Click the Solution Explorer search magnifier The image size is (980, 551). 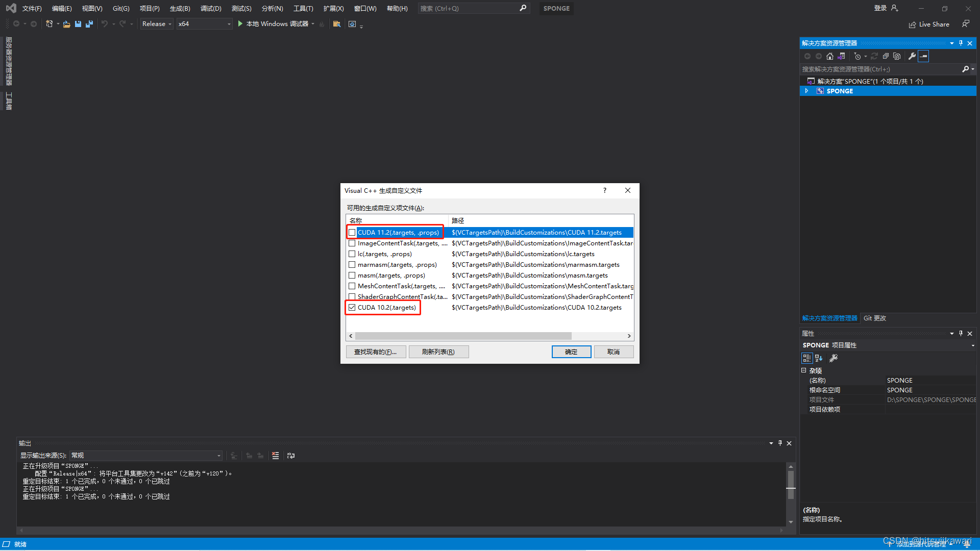coord(965,69)
